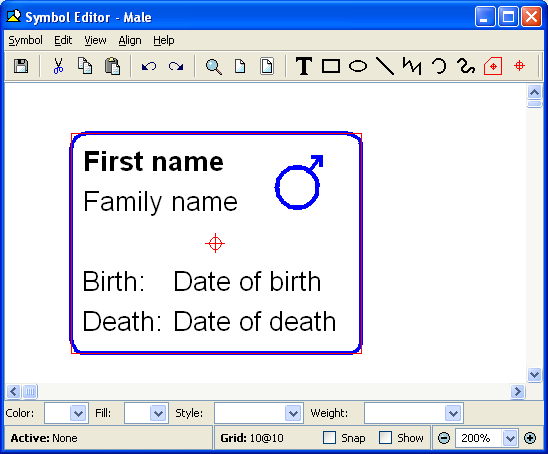Click the red boundary shape tool
548x454 pixels.
[x=493, y=66]
